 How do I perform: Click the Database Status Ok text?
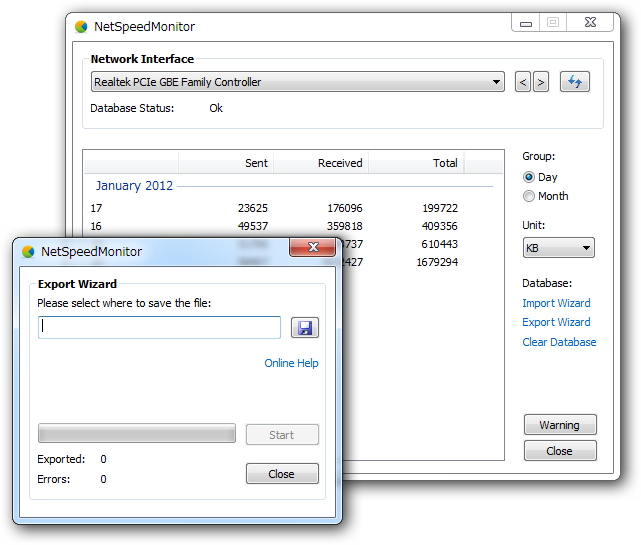click(216, 108)
